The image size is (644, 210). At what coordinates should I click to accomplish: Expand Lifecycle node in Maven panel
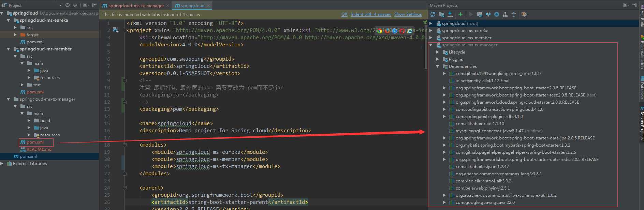[x=438, y=52]
